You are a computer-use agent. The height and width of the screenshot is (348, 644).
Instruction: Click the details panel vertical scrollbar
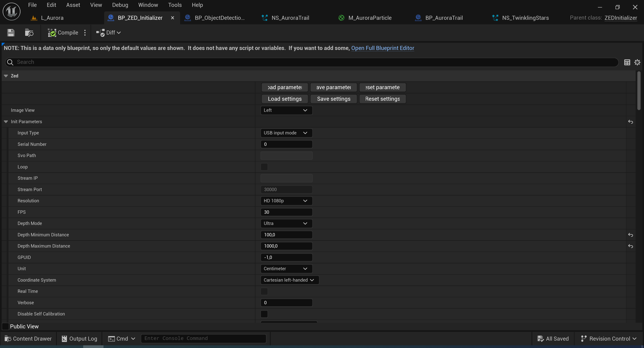tap(639, 91)
